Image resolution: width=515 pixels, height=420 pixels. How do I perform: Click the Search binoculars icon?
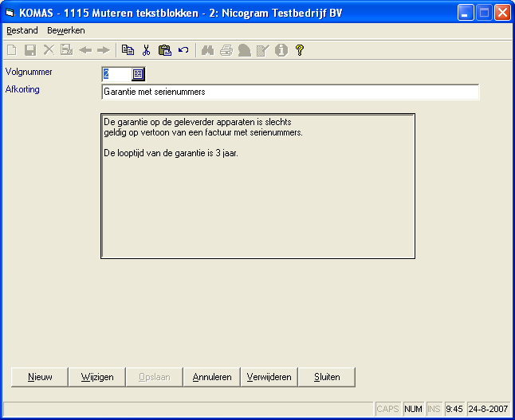[x=207, y=50]
